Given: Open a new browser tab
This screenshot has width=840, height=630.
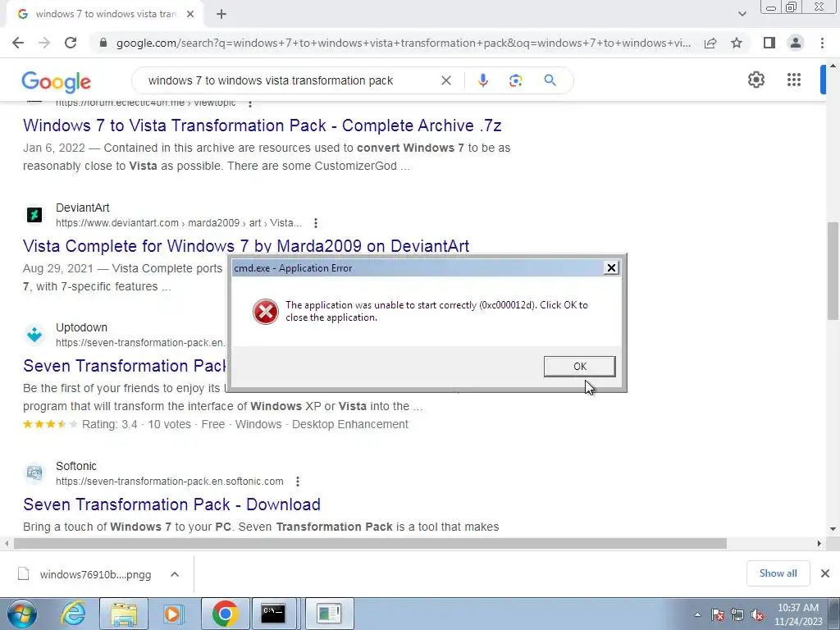Looking at the screenshot, I should [221, 15].
